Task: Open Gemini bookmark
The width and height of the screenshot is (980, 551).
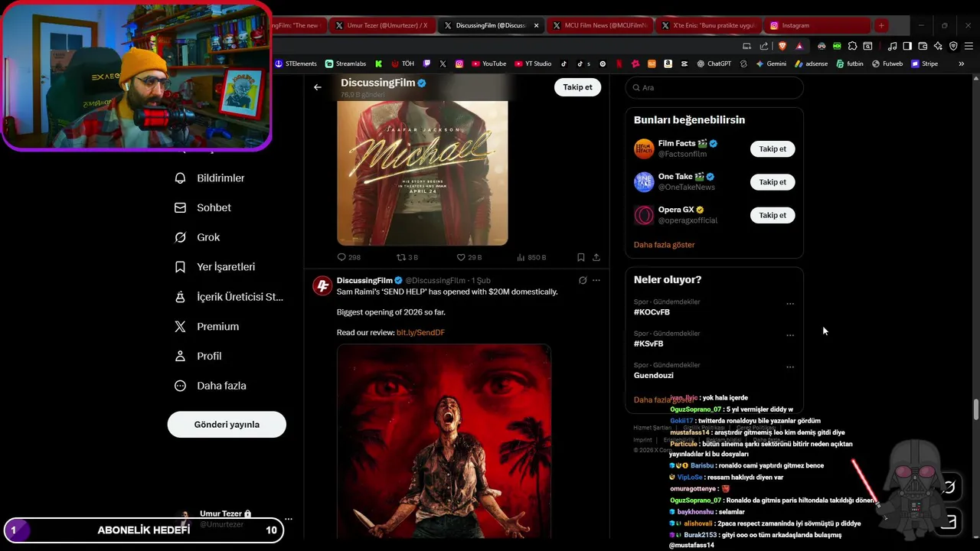Action: coord(772,64)
